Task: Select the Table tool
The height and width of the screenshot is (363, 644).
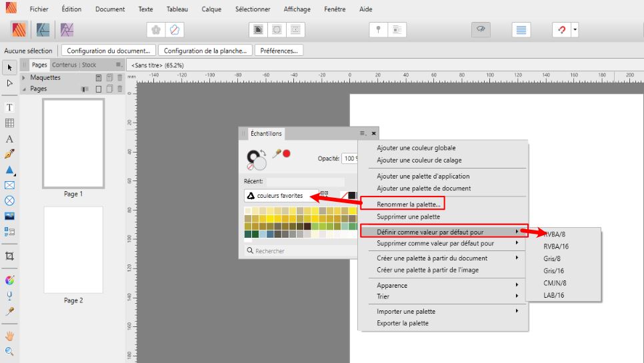Action: 9,123
